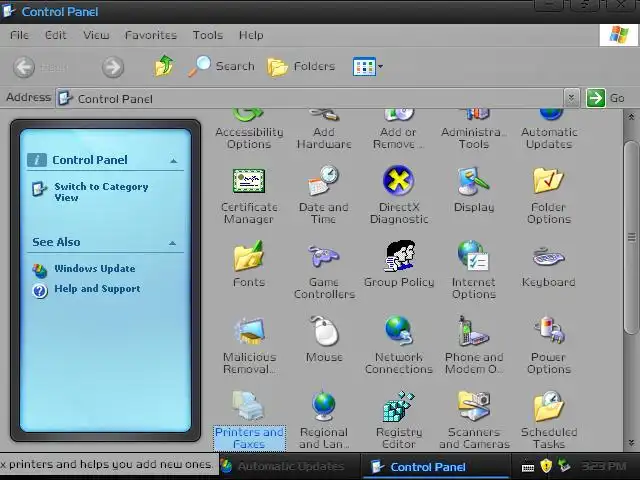Click the Search toolbar button

(221, 66)
